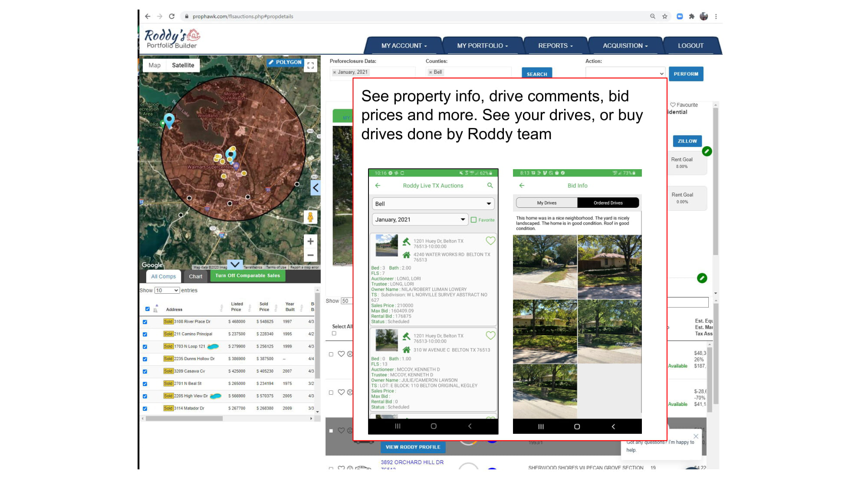Image resolution: width=868 pixels, height=488 pixels.
Task: Toggle the select-all comps header checkbox
Action: point(148,309)
